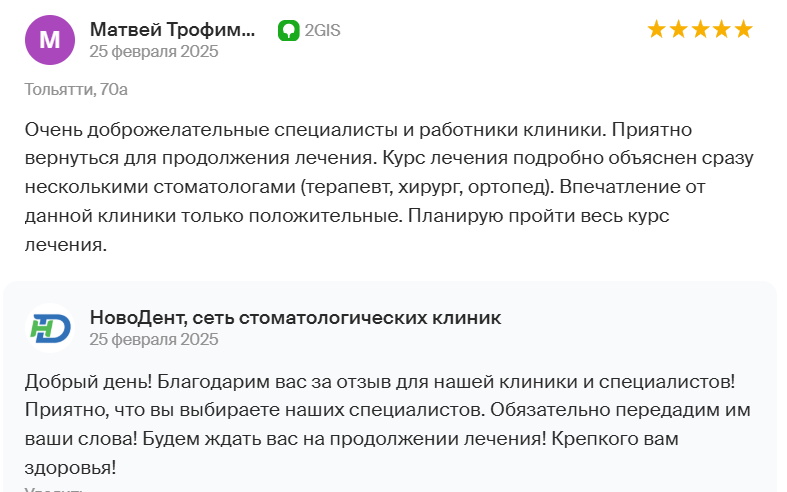Image resolution: width=787 pixels, height=492 pixels.
Task: Click the clinic reply date
Action: (x=154, y=339)
